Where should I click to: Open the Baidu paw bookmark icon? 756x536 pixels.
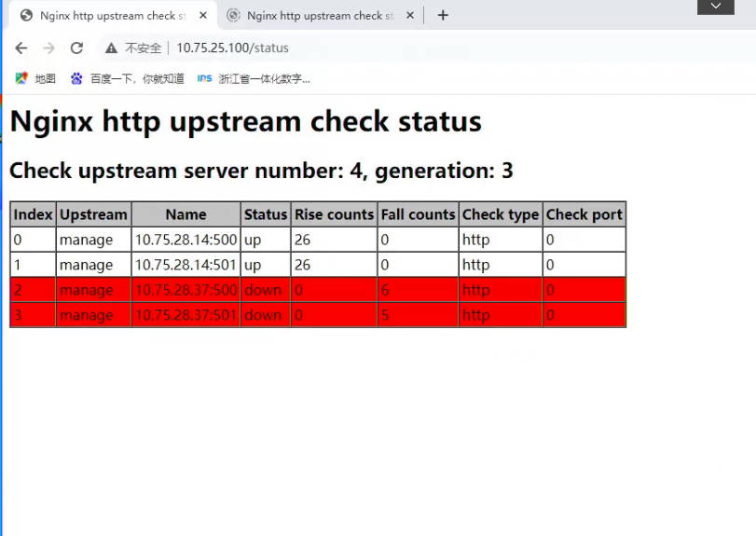tap(76, 78)
